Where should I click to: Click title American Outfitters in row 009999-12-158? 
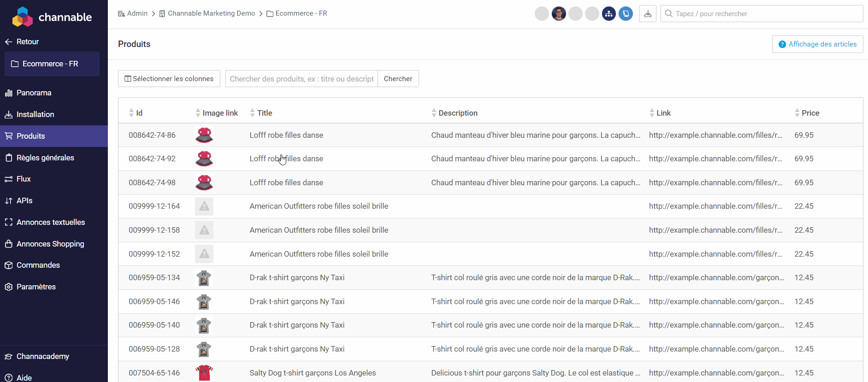click(x=319, y=230)
